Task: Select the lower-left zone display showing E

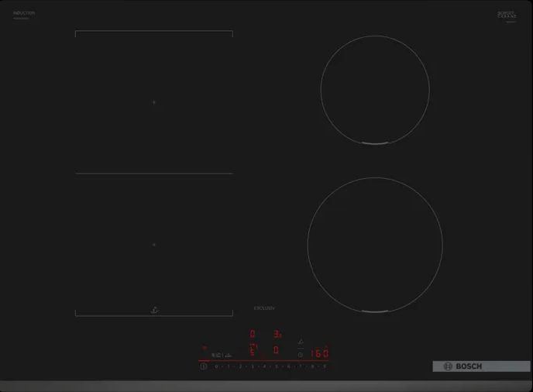Action: coord(252,350)
